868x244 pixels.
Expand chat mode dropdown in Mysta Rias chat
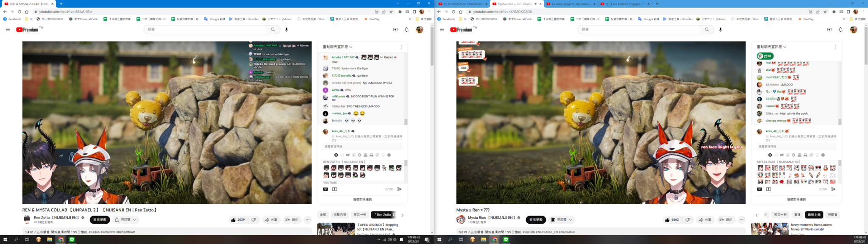tap(772, 47)
